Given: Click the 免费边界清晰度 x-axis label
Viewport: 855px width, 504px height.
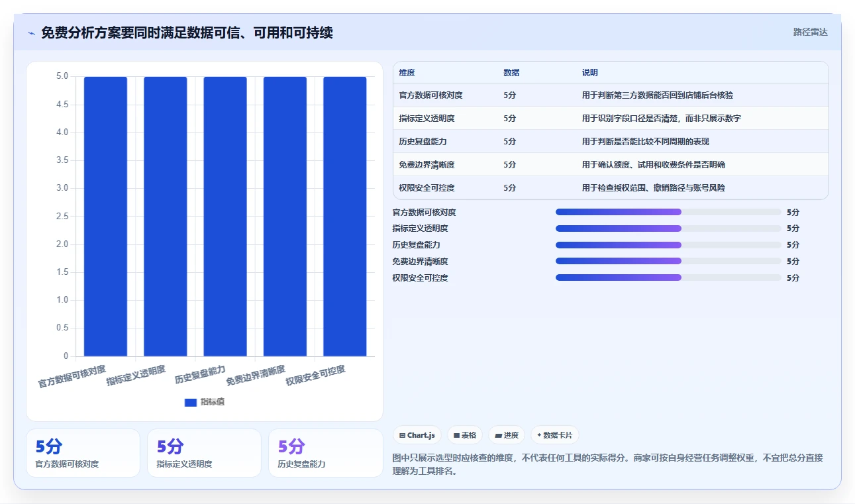Looking at the screenshot, I should tap(256, 376).
